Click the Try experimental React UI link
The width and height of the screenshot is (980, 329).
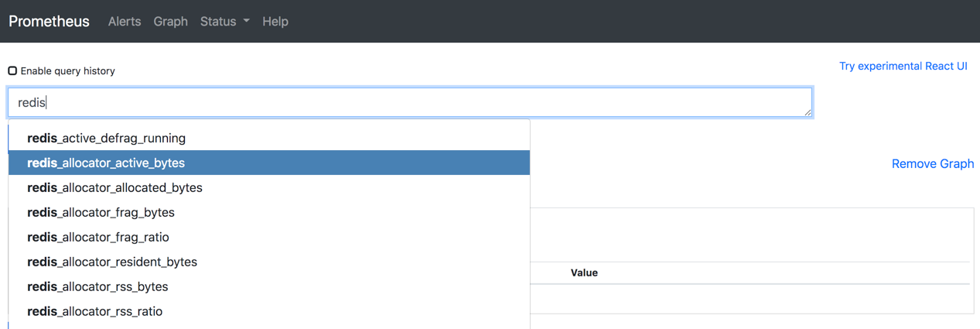903,66
